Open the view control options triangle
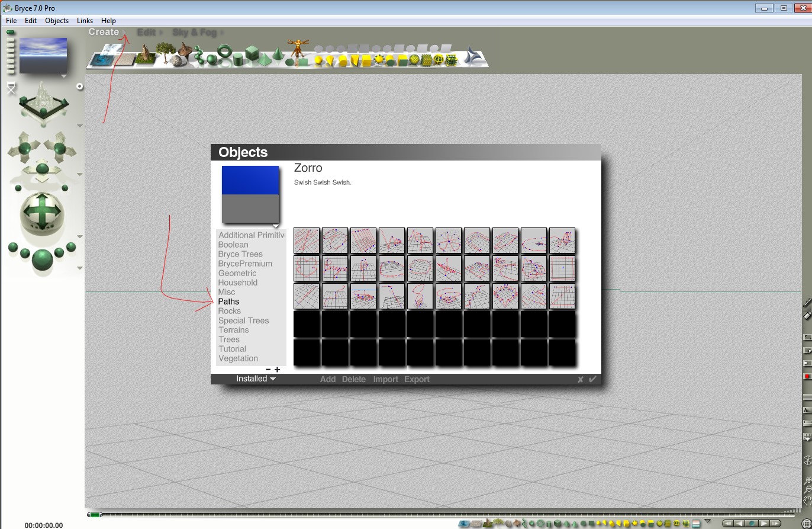This screenshot has height=529, width=812. tap(80, 126)
